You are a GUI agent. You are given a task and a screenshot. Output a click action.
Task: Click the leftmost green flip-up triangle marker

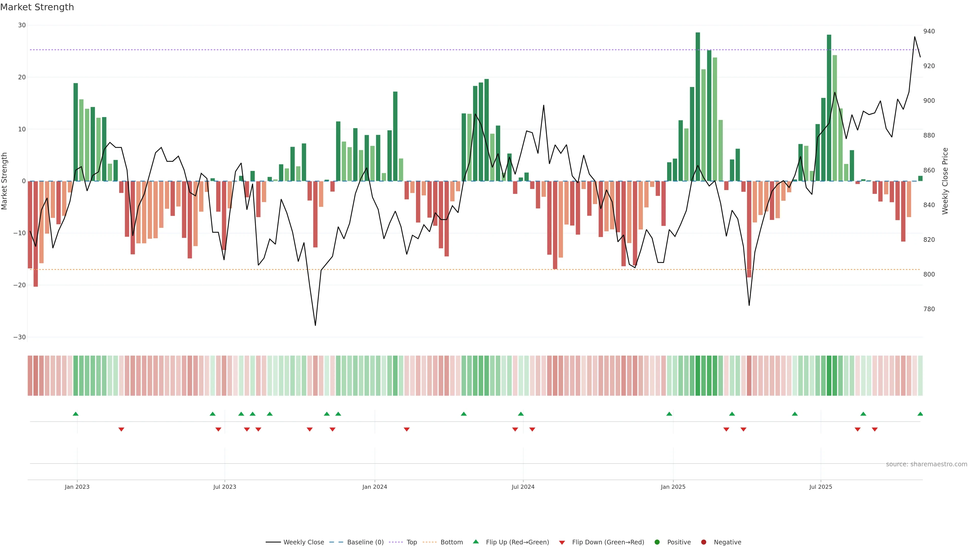75,414
